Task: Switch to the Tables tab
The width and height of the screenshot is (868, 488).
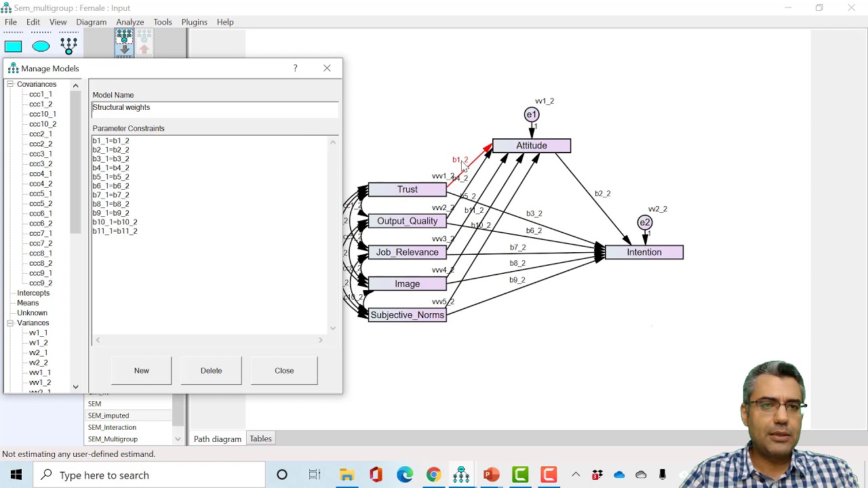Action: 260,439
